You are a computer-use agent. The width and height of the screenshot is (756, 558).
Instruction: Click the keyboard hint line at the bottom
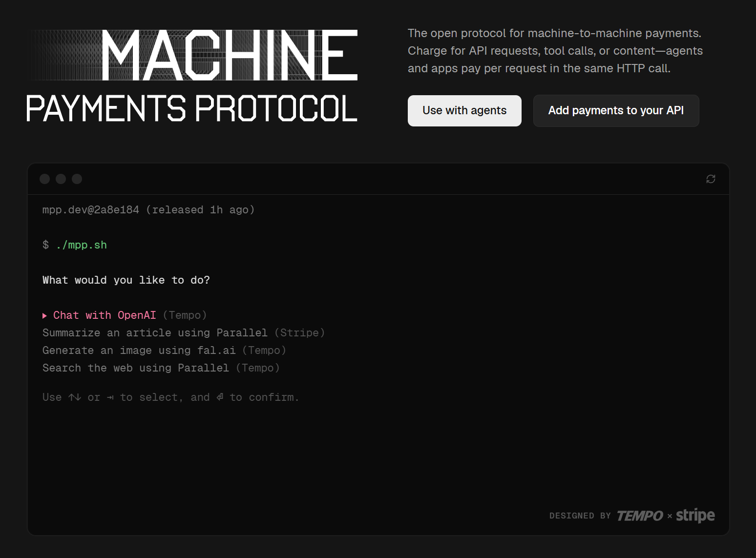coord(170,397)
